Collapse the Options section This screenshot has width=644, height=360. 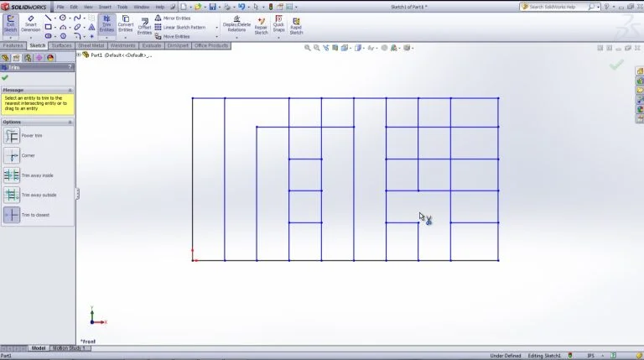[70, 122]
